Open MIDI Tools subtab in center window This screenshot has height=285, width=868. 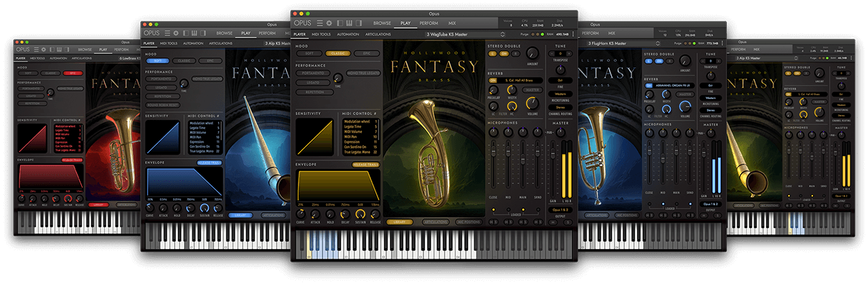pyautogui.click(x=321, y=34)
